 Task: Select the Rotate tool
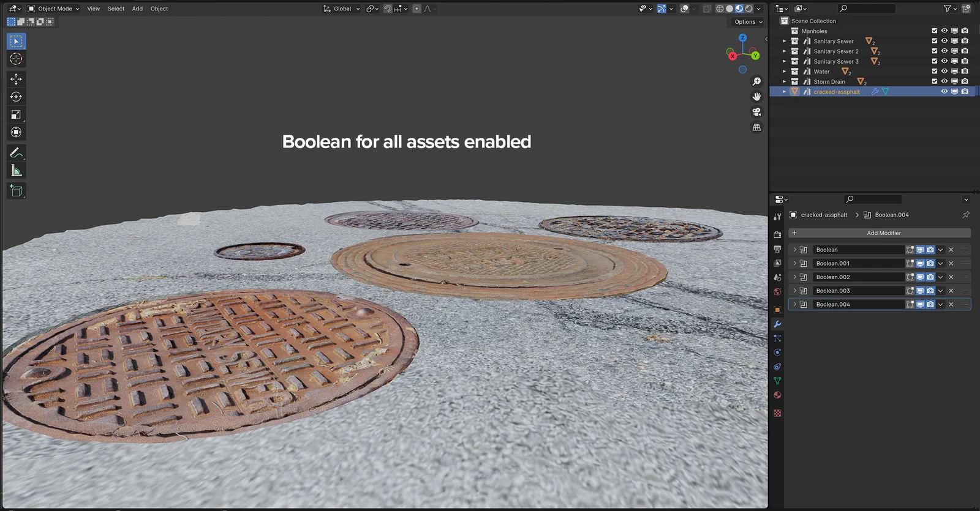pos(16,97)
